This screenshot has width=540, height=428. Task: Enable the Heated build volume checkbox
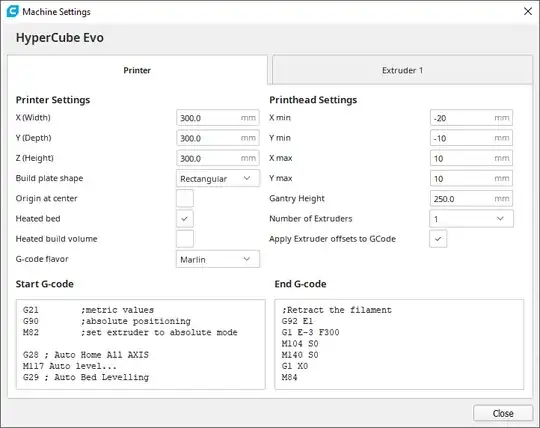[x=185, y=239]
